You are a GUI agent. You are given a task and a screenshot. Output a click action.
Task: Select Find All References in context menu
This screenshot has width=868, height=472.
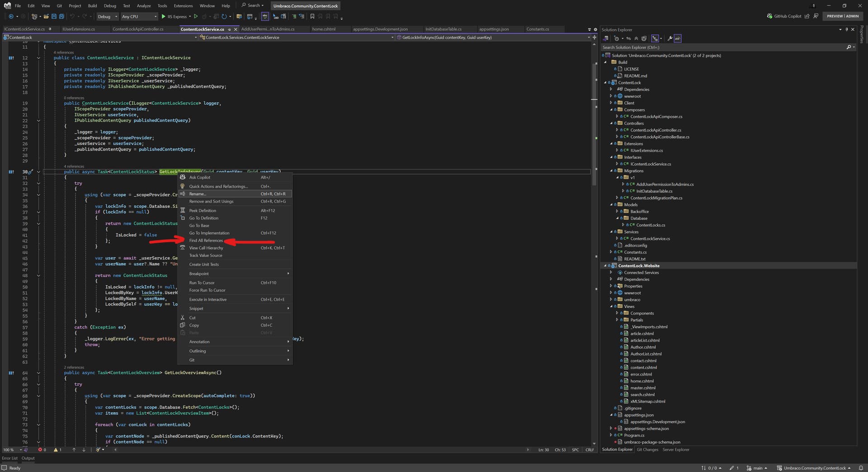click(206, 241)
